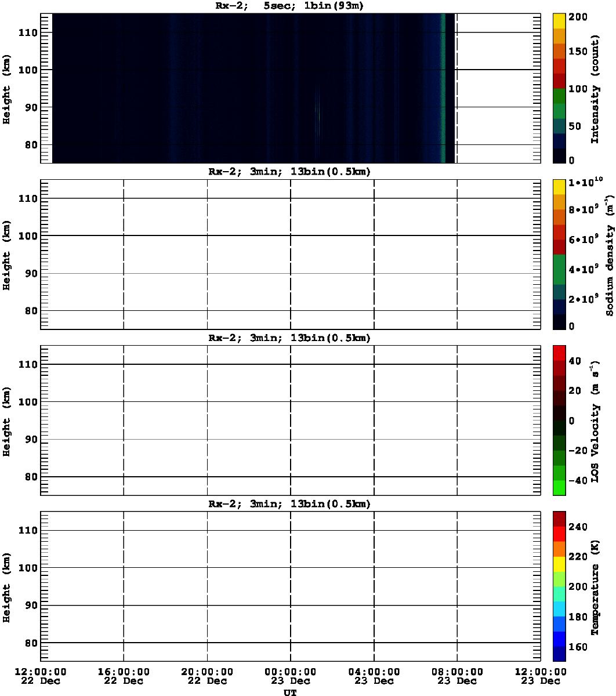The width and height of the screenshot is (616, 696).
Task: Click the title 'Rx-2; 5sec; 1bin(93m)'
Action: [289, 6]
